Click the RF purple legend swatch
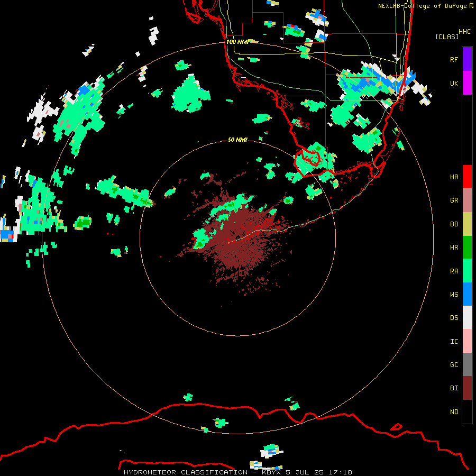The image size is (476, 476). click(467, 59)
